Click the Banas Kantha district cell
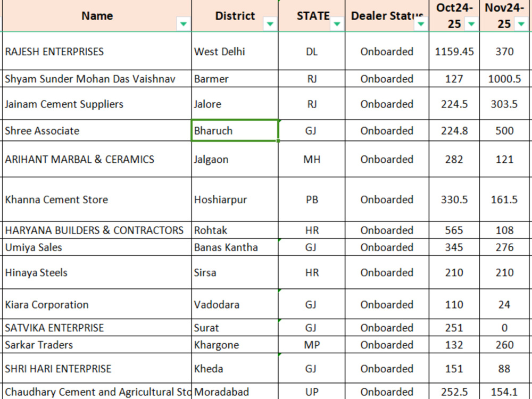This screenshot has height=399, width=532. point(235,247)
